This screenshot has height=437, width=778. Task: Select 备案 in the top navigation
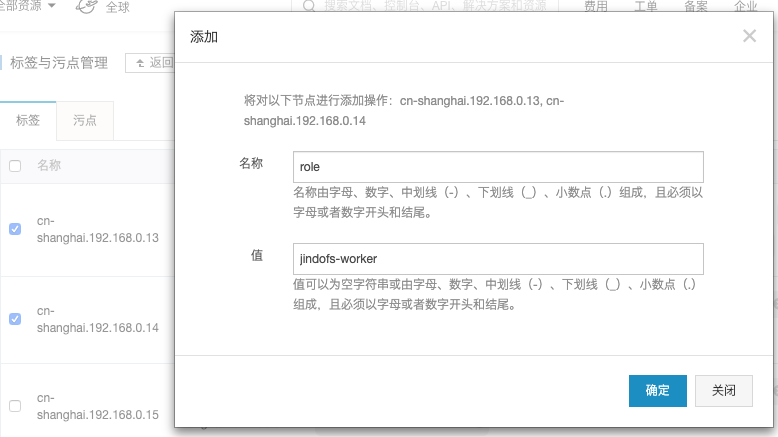tap(696, 7)
